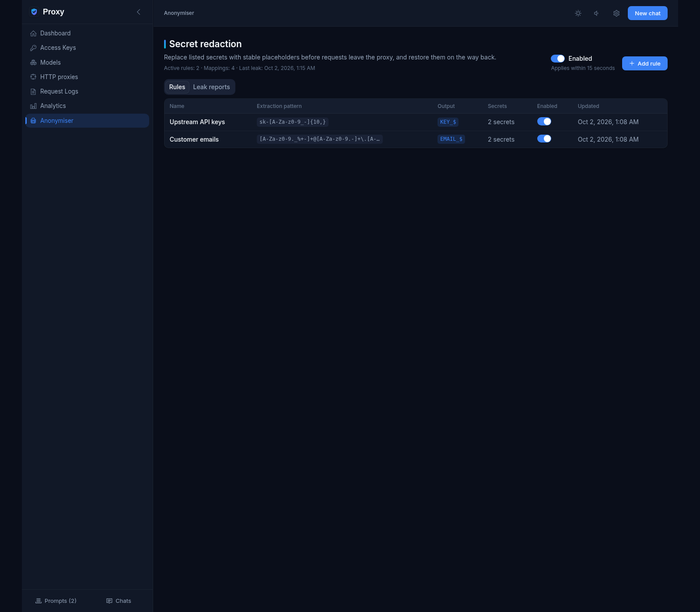Toggle the light theme sun icon
The height and width of the screenshot is (612, 700).
pos(578,13)
